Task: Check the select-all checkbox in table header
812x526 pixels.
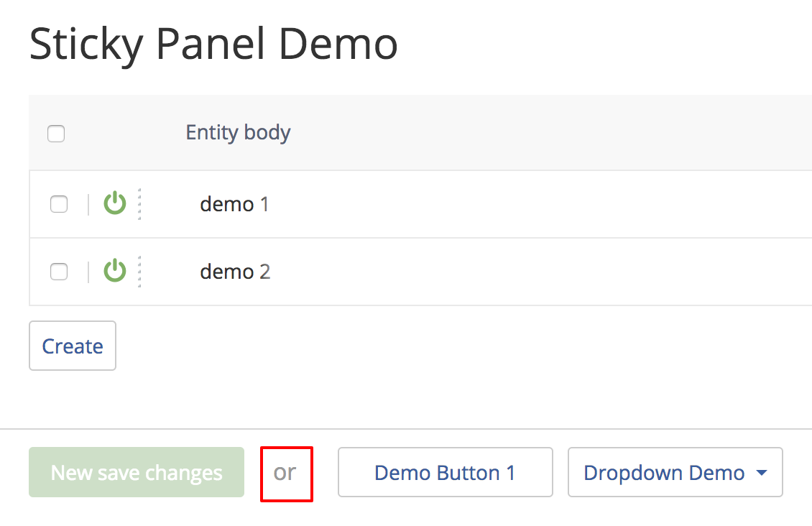Action: click(56, 134)
